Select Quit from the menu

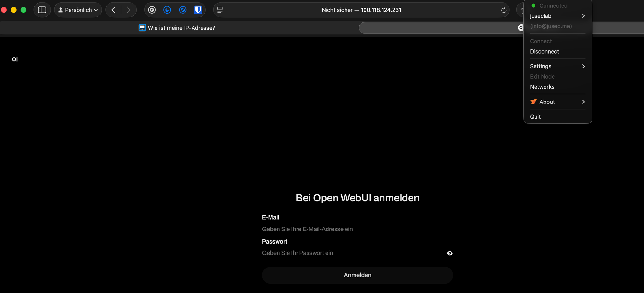[535, 117]
